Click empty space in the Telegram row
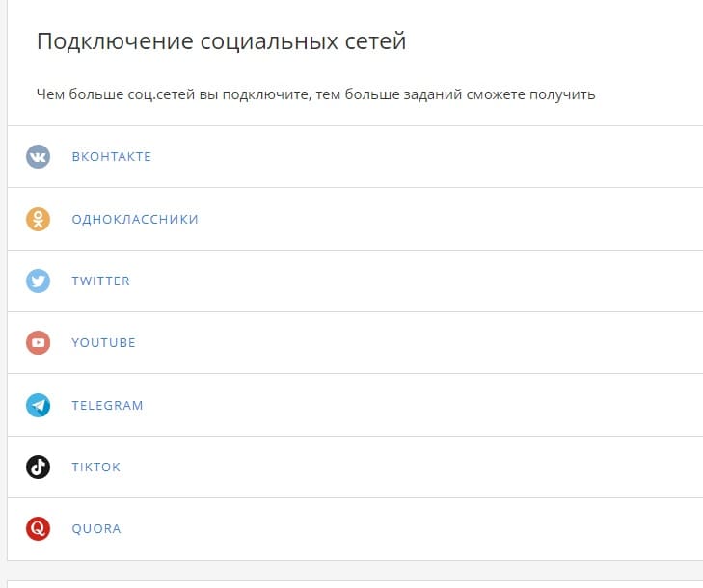Image resolution: width=703 pixels, height=588 pixels. (434, 406)
